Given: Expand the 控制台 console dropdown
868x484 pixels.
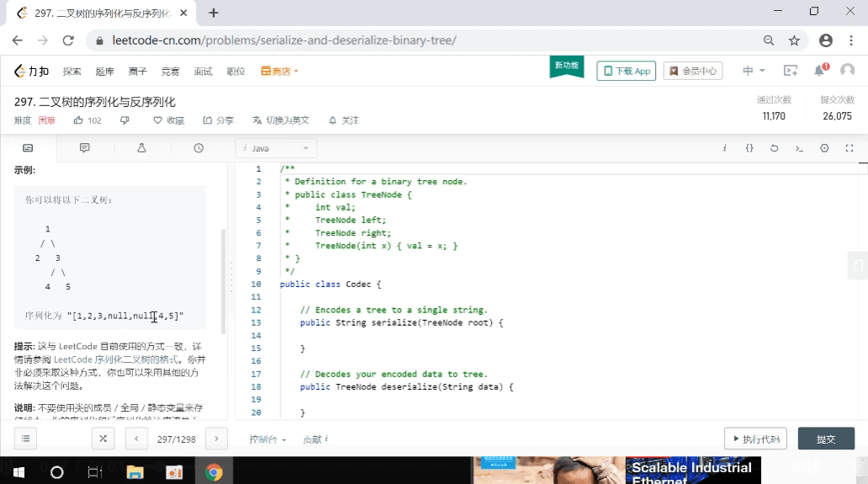Looking at the screenshot, I should (x=268, y=439).
